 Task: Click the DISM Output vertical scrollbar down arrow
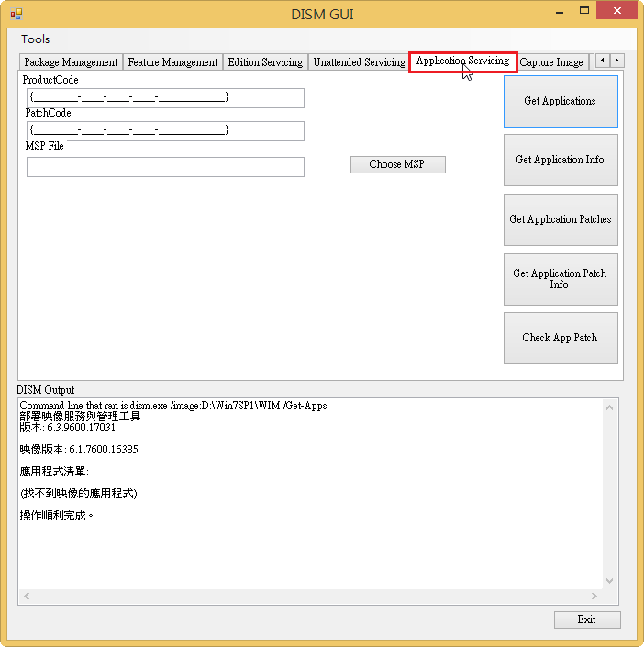point(611,580)
